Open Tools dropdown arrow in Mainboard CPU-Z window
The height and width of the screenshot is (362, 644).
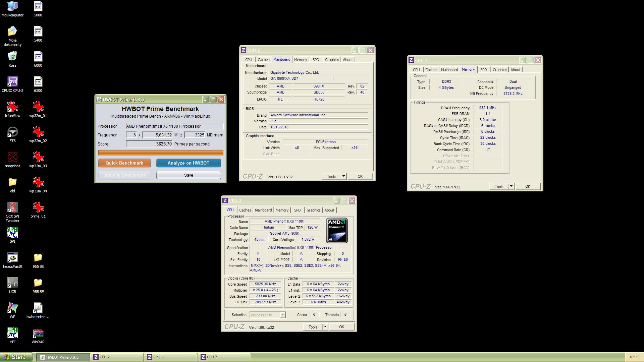coord(343,176)
